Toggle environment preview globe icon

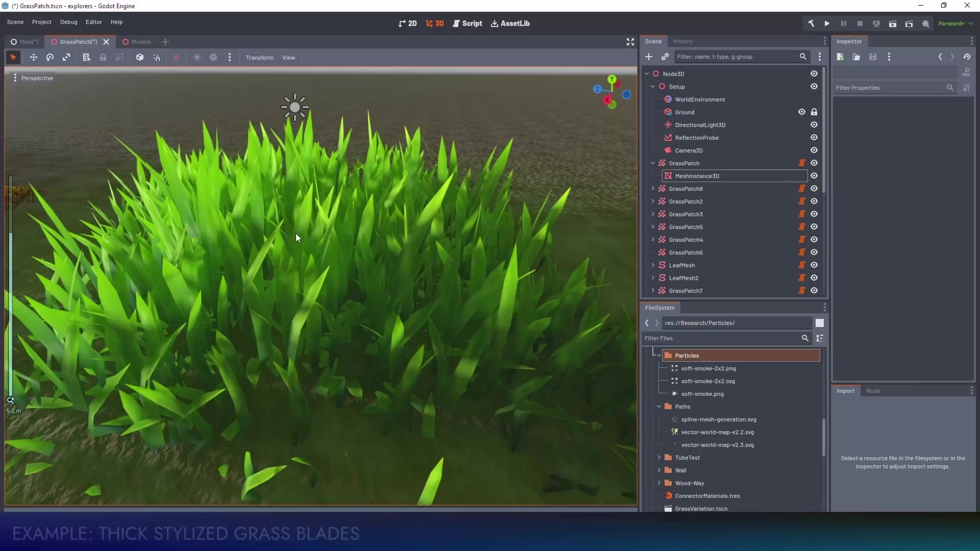(213, 58)
